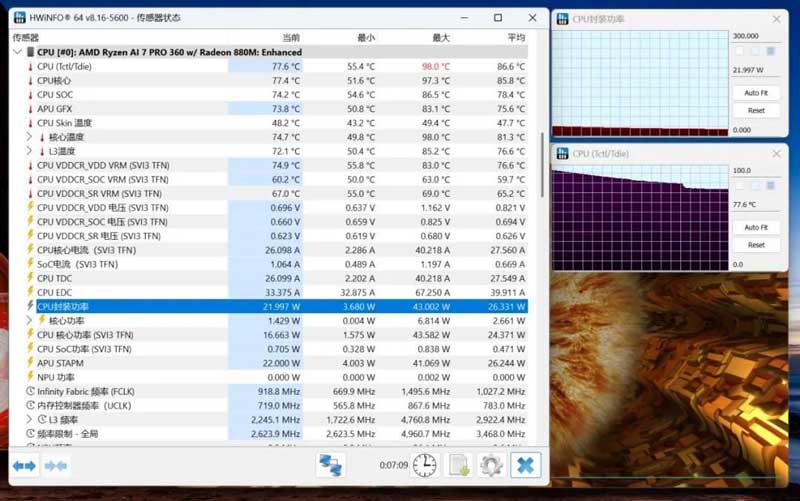This screenshot has height=501, width=800.
Task: Click the 最大 column header
Action: [441, 38]
